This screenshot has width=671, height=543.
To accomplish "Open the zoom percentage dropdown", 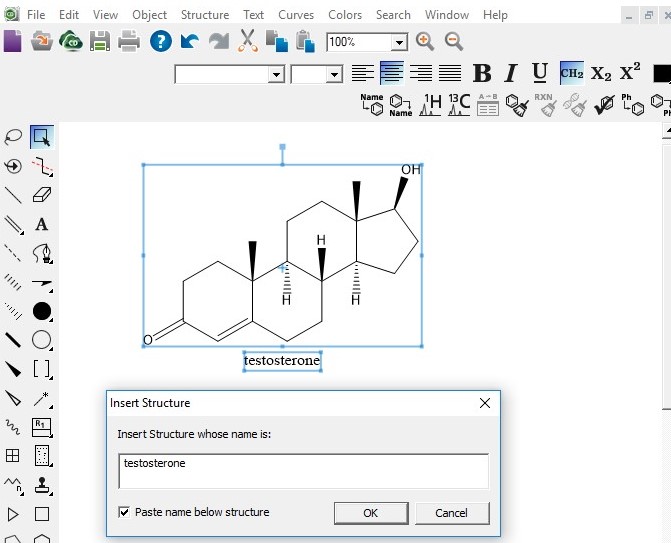I will click(x=399, y=43).
